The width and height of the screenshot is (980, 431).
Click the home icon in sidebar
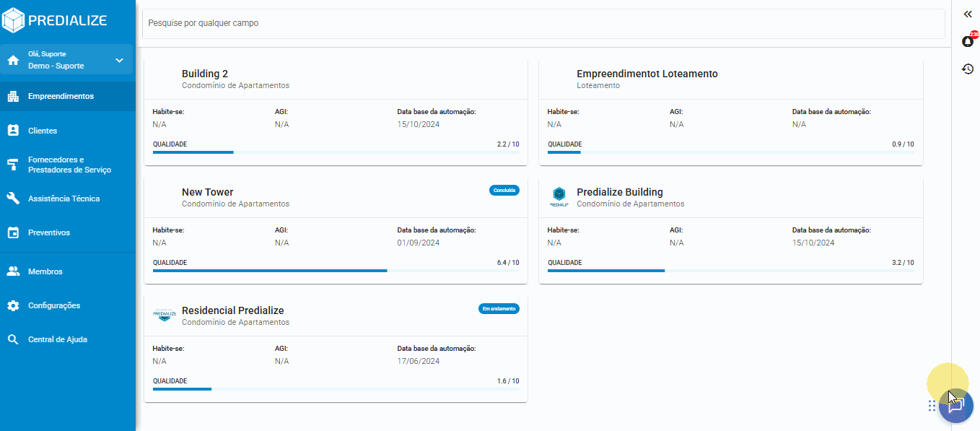pyautogui.click(x=13, y=60)
